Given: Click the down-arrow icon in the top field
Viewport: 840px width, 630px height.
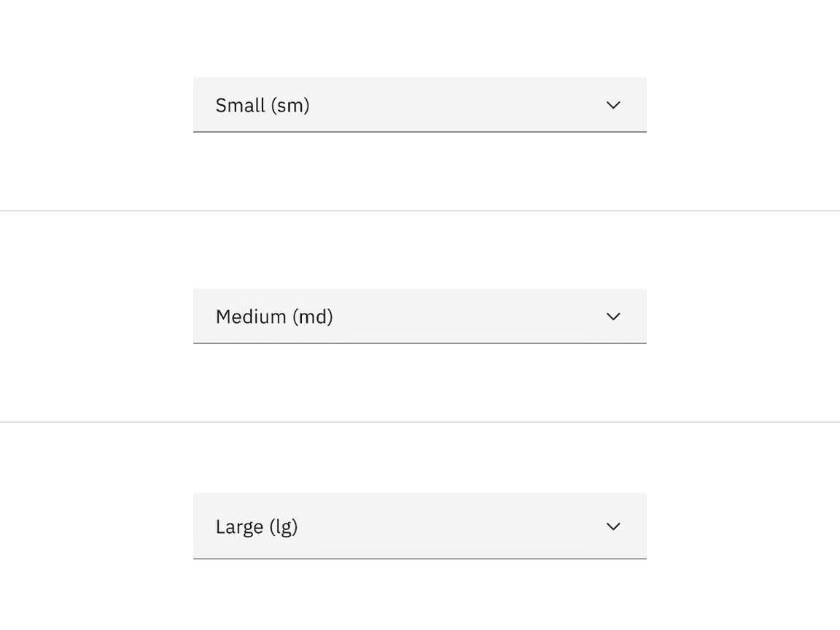Looking at the screenshot, I should (x=613, y=105).
